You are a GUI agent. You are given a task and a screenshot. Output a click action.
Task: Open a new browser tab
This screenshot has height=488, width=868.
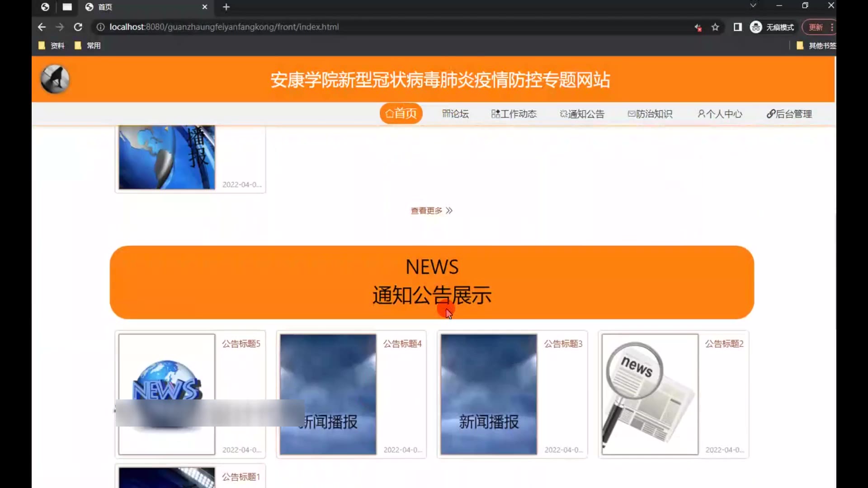click(226, 7)
